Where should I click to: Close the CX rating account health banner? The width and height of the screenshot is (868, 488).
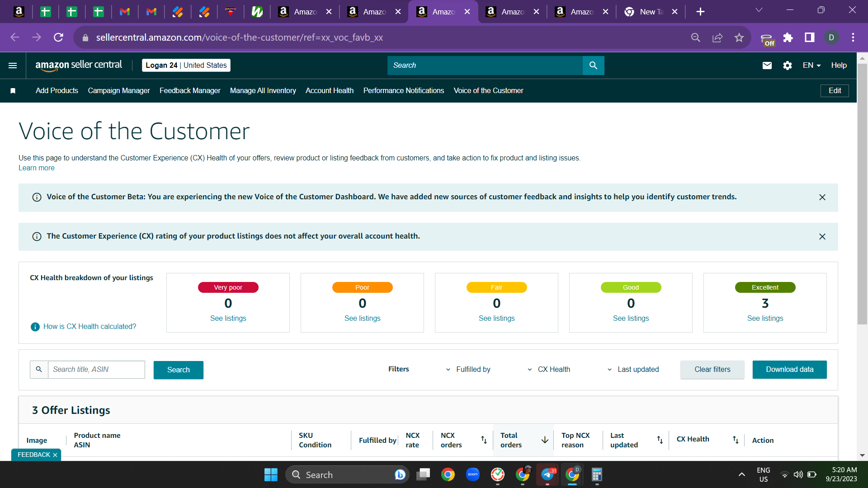click(x=822, y=237)
